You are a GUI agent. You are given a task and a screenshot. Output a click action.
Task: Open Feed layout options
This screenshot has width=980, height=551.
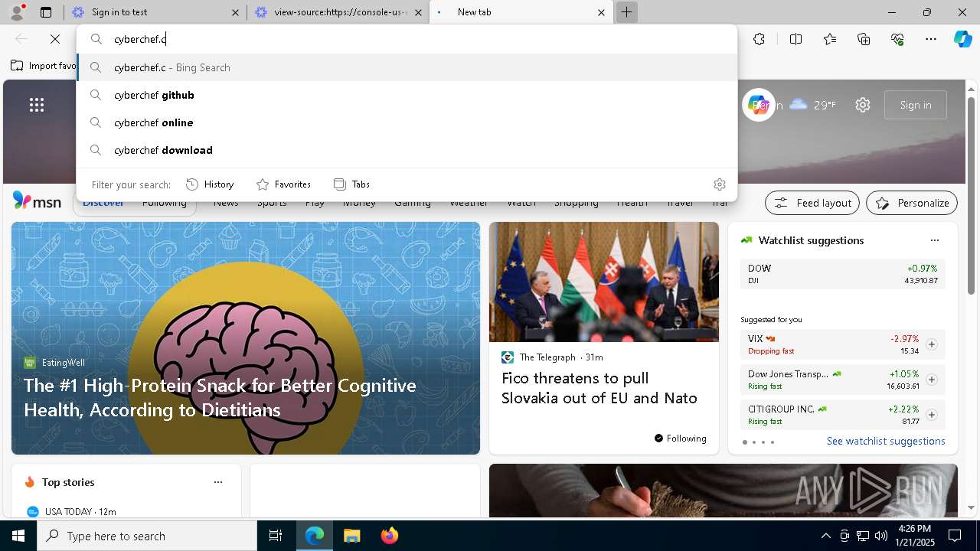point(812,203)
